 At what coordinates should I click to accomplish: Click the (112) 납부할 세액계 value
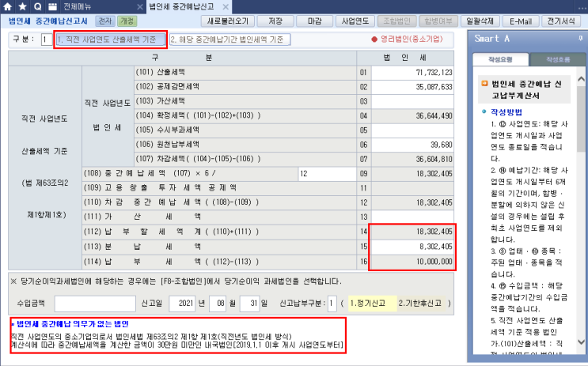pos(412,232)
